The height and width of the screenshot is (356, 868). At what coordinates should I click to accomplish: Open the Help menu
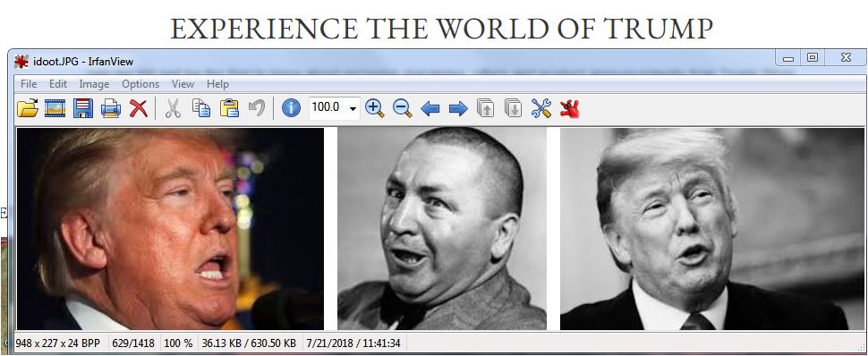coord(217,84)
